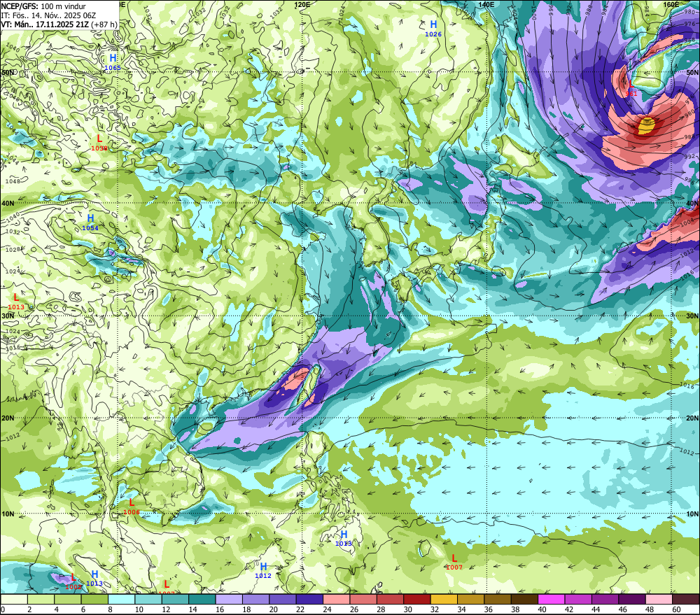Select the dark red 30–32 legend swatch
The width and height of the screenshot is (700, 615).
point(417,600)
